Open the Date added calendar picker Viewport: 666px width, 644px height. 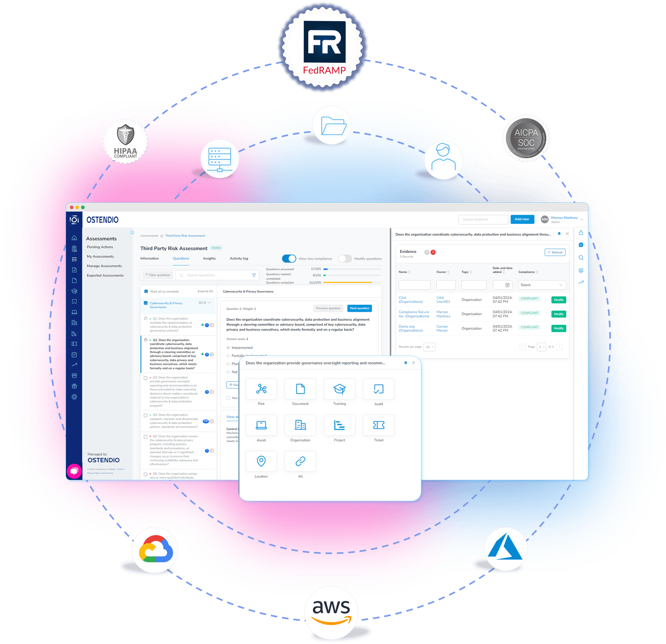coord(507,285)
